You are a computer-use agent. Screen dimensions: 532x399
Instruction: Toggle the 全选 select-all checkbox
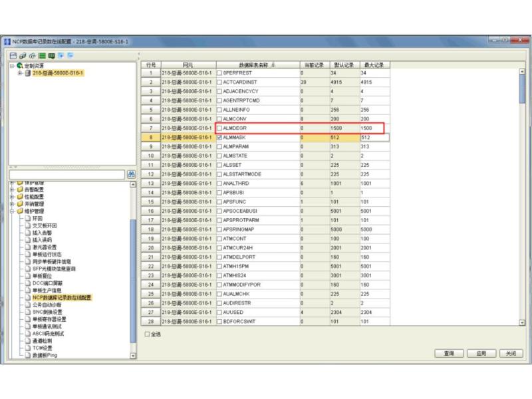click(x=148, y=334)
